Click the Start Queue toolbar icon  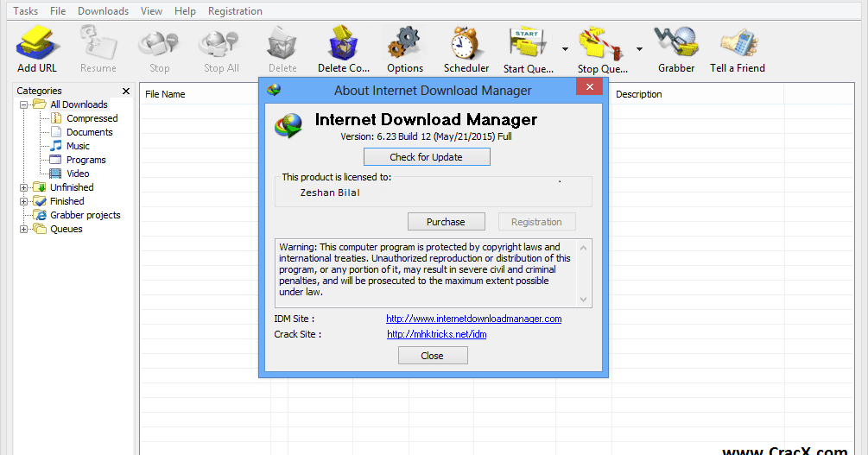click(x=528, y=42)
